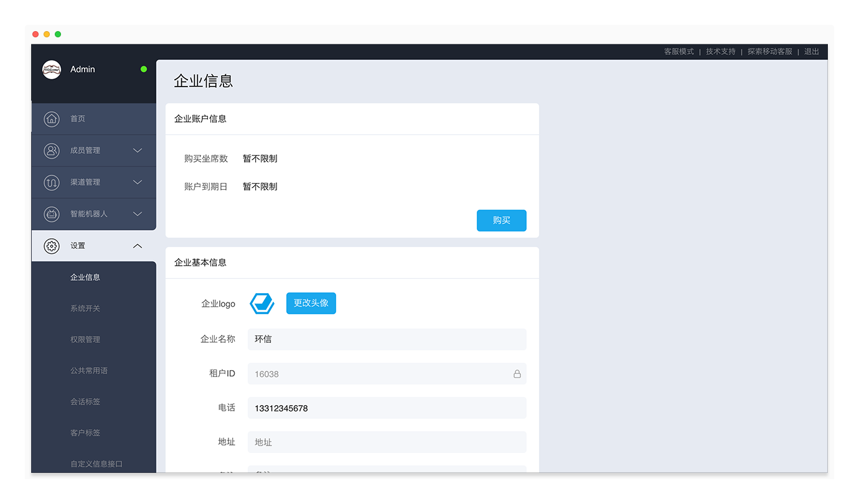Click the 电话 label

[227, 408]
